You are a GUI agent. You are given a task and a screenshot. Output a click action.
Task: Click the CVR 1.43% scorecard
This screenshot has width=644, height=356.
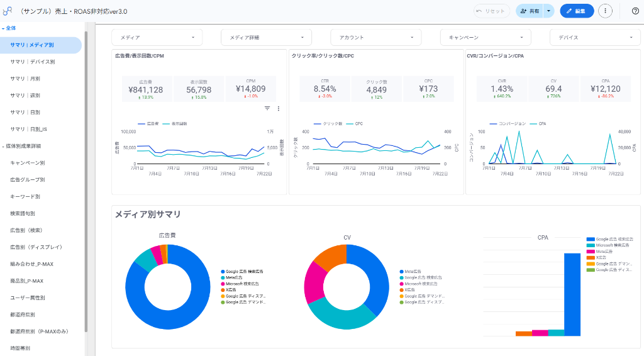click(502, 89)
